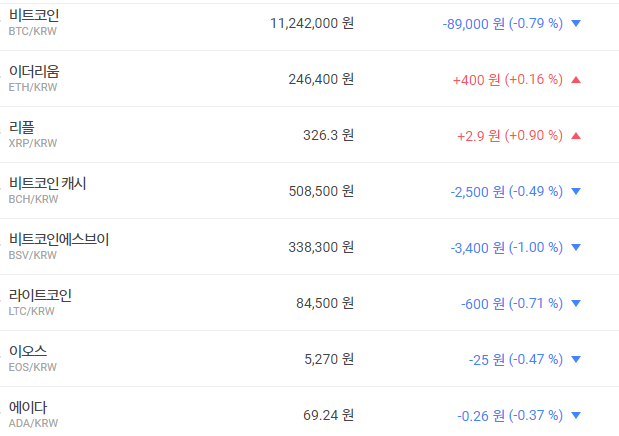Open the 이더리움 coin name link
Viewport: 619px width, 436px height.
coord(34,72)
